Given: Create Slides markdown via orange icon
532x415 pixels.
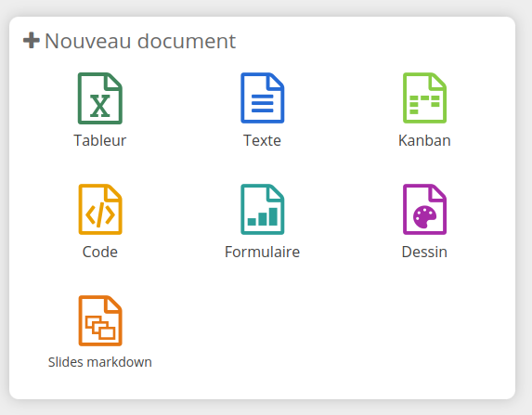Looking at the screenshot, I should click(x=100, y=320).
